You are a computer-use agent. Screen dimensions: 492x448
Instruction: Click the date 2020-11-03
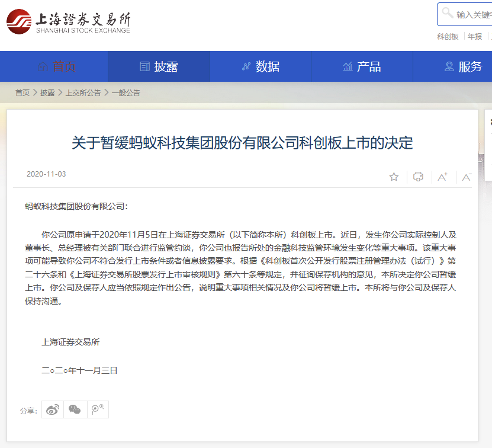(46, 174)
